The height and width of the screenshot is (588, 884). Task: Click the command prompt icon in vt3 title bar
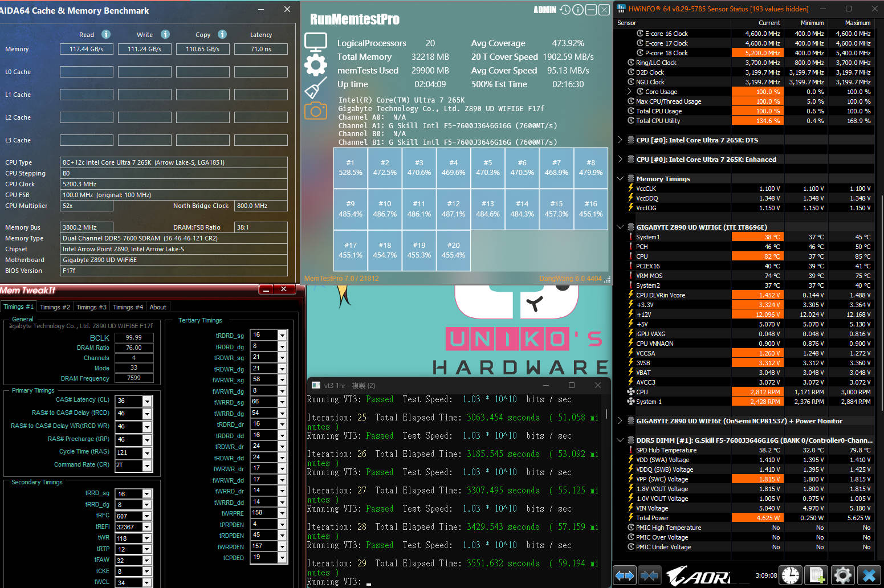315,385
